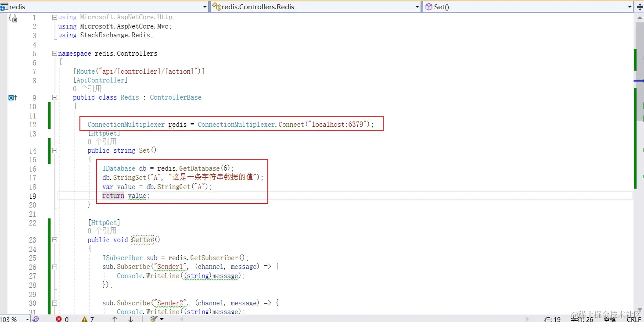
Task: Go to next issue with the down arrow
Action: pos(130,319)
